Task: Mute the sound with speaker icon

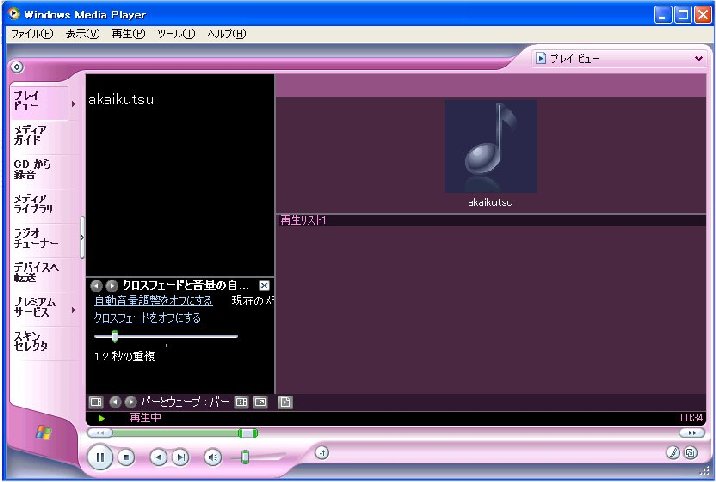Action: coord(212,457)
